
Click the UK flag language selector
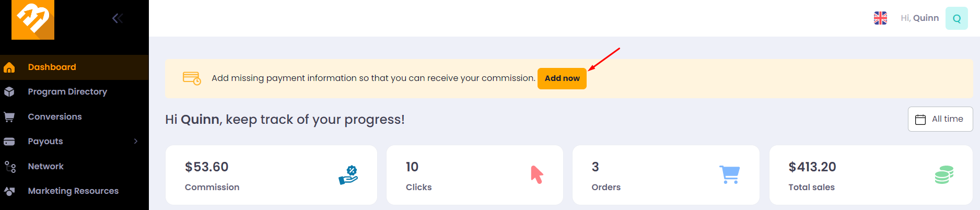[x=880, y=18]
